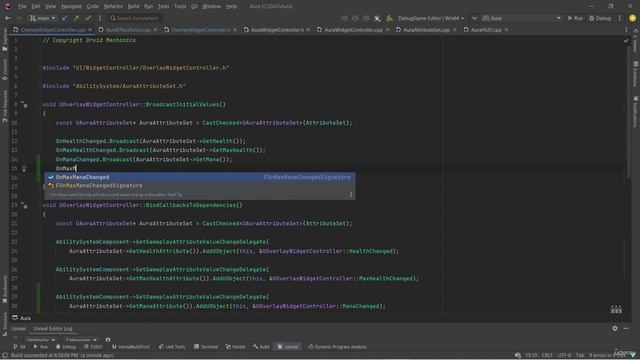640x360 pixels.
Task: Hide the log panel with minimize icon
Action: 626,328
